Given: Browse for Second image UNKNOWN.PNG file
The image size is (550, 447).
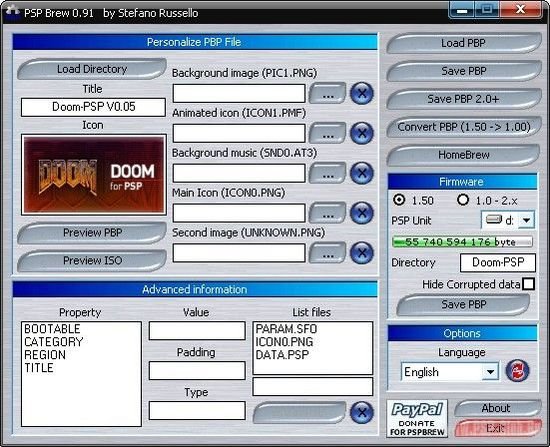Looking at the screenshot, I should pos(327,253).
